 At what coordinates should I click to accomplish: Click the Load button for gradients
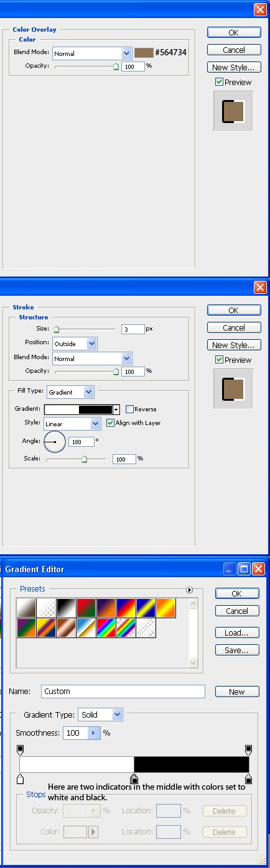(237, 633)
